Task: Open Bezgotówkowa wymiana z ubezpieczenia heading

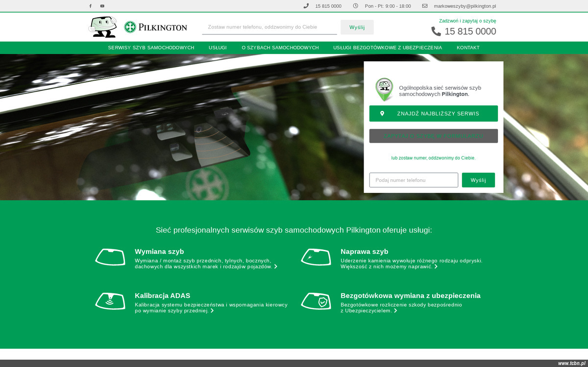Action: tap(411, 295)
